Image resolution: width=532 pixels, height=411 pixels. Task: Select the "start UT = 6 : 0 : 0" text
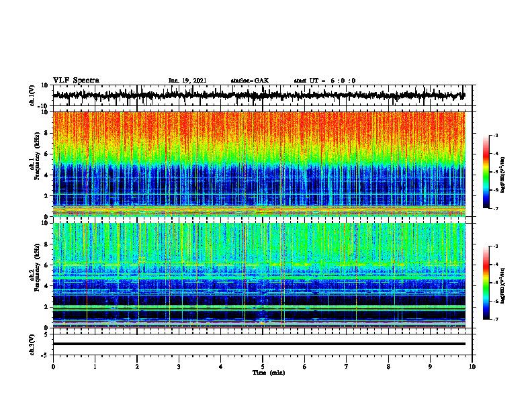(324, 81)
